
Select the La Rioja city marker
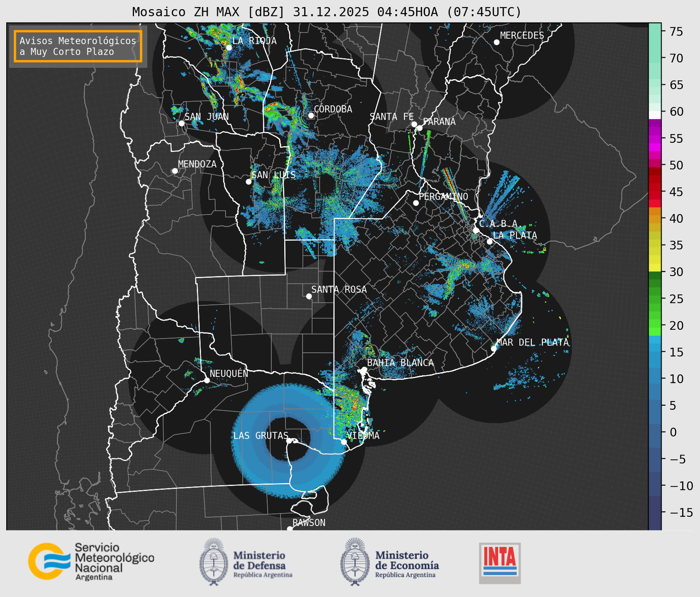229,48
